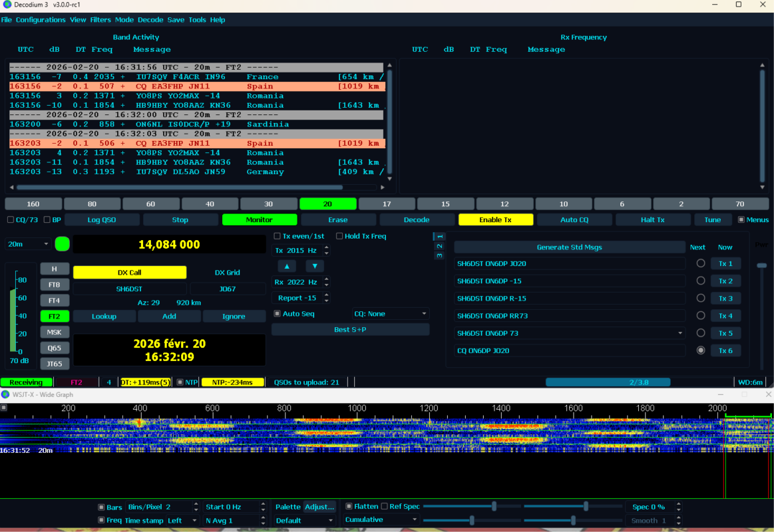Viewport: 774px width, 532px height.
Task: Click the green rig status indicator
Action: point(62,244)
